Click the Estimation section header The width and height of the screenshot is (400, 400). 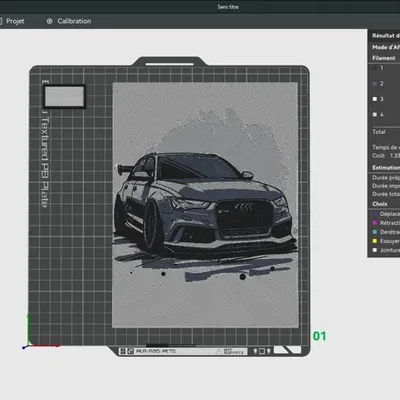click(386, 168)
